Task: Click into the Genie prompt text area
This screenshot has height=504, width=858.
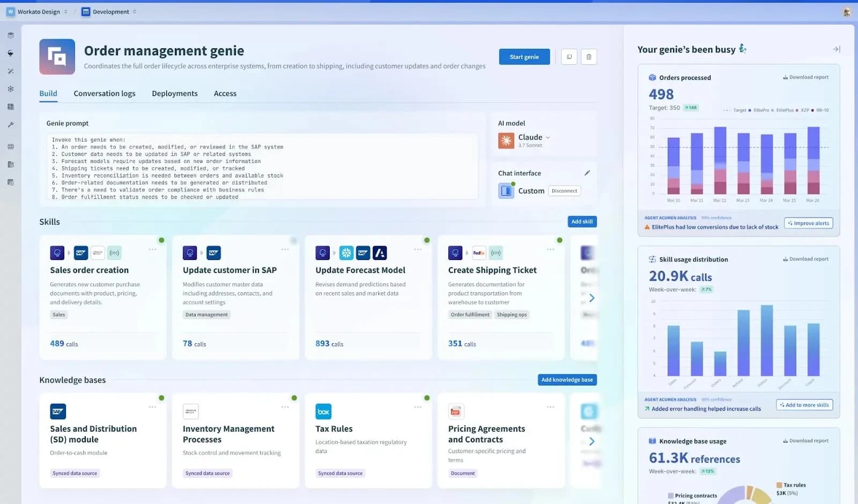Action: click(x=262, y=167)
